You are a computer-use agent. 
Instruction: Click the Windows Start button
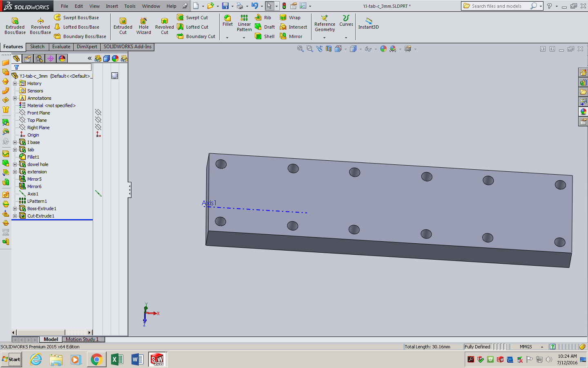coord(11,359)
